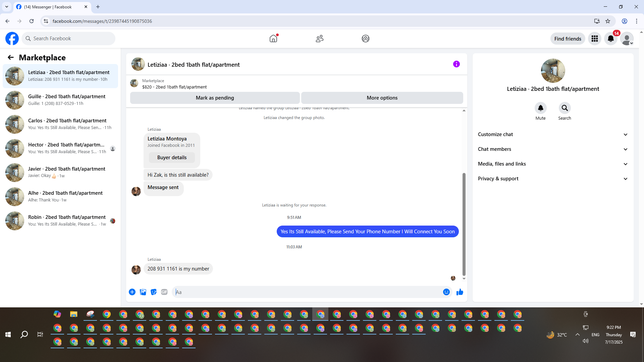Click the conversation scrollbar thumb

[464, 224]
